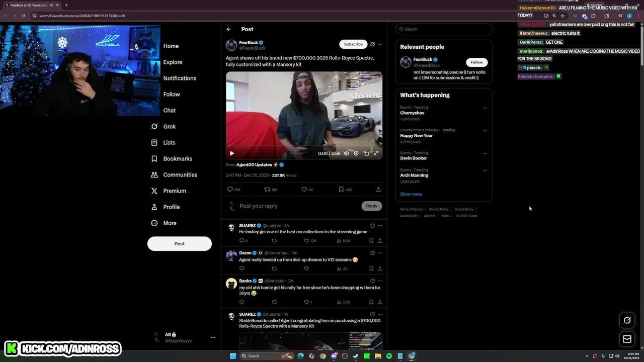This screenshot has width=644, height=362.
Task: Open Home in the X sidebar
Action: [x=171, y=46]
